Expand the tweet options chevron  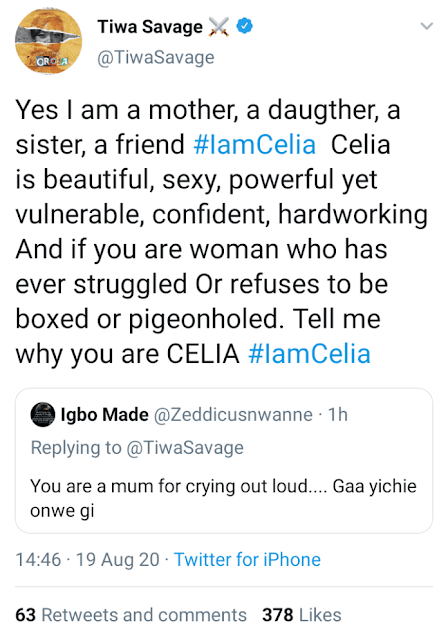click(x=427, y=26)
